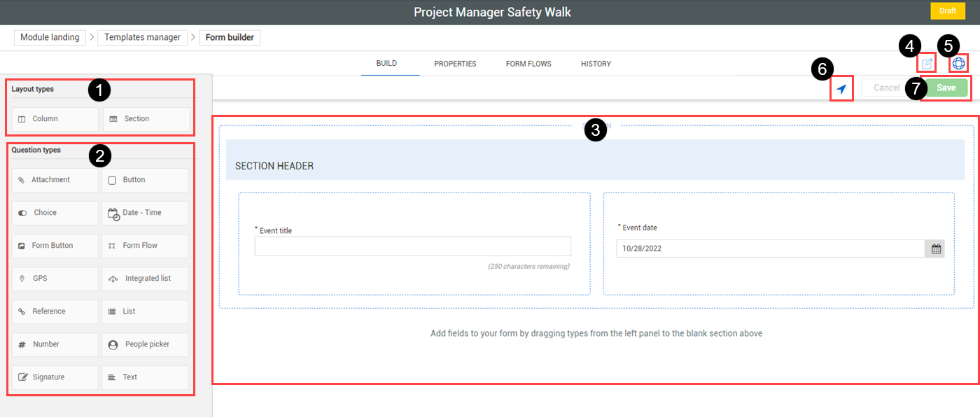This screenshot has width=980, height=418.
Task: Select the GPS question type
Action: point(55,279)
